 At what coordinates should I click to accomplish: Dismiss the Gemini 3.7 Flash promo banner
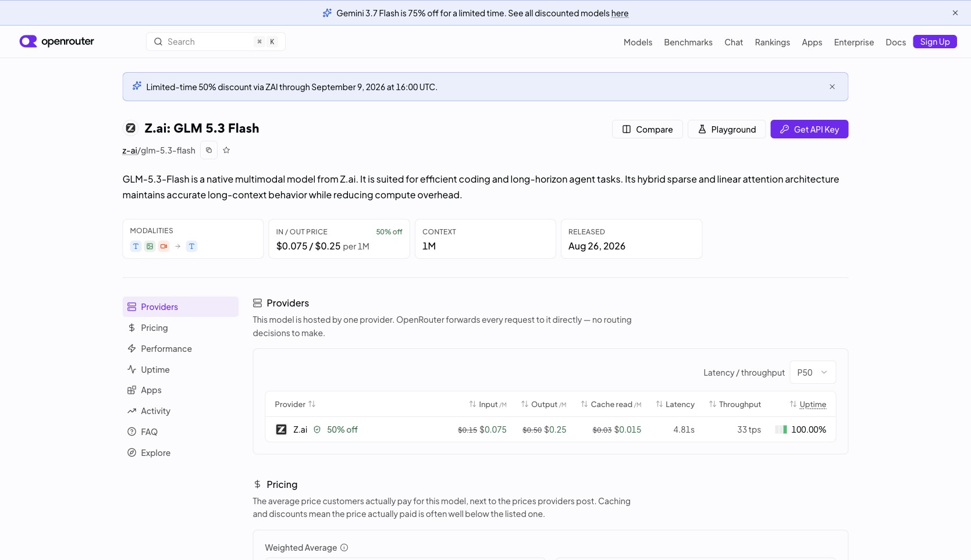click(955, 13)
